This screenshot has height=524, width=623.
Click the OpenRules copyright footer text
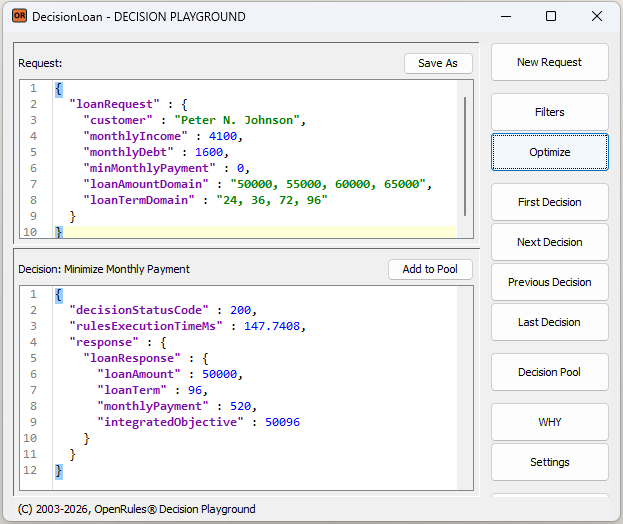pyautogui.click(x=137, y=509)
